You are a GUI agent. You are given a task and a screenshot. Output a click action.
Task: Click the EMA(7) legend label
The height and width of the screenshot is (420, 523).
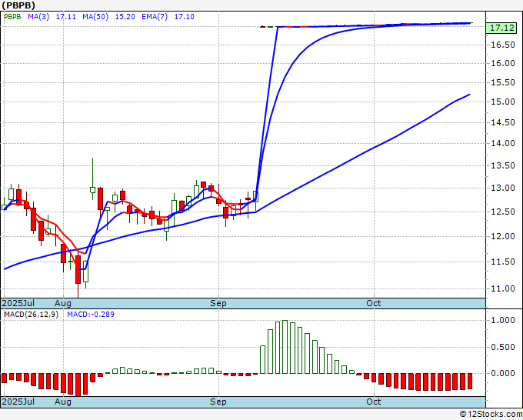155,17
